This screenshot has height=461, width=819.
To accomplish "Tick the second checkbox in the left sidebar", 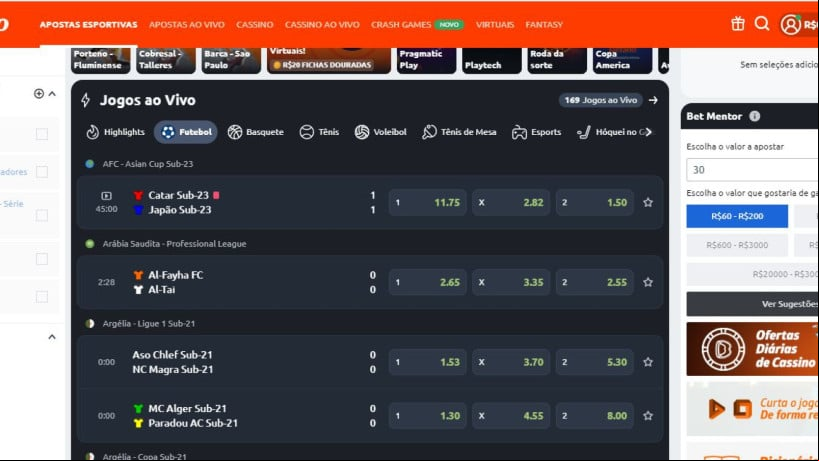I will point(42,172).
